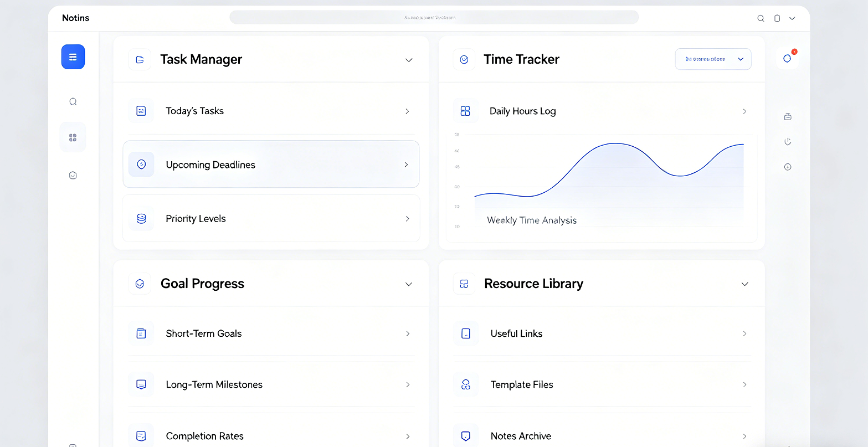Screen dimensions: 868x447
Task: Click the Daily Hours Log grid icon
Action: (x=465, y=111)
